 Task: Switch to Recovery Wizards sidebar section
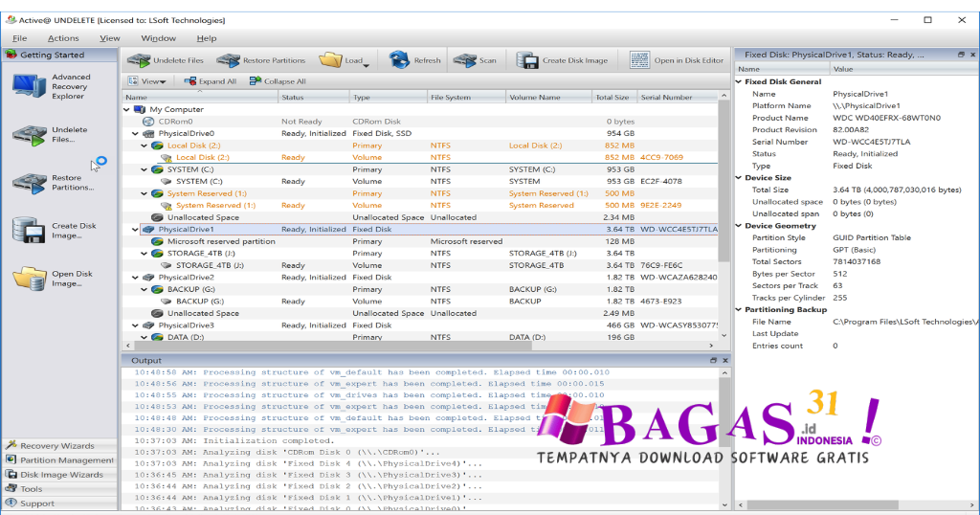(59, 446)
